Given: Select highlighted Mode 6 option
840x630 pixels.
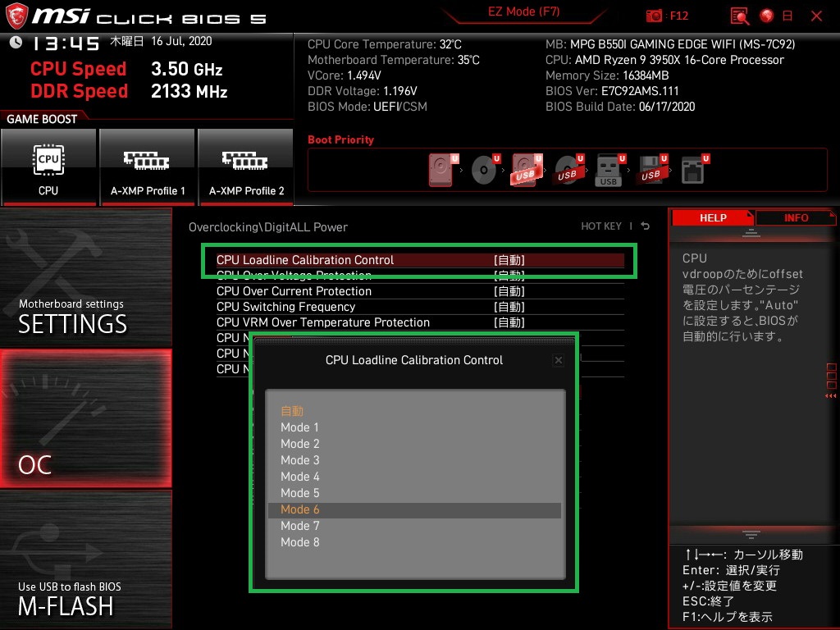Looking at the screenshot, I should pyautogui.click(x=414, y=509).
